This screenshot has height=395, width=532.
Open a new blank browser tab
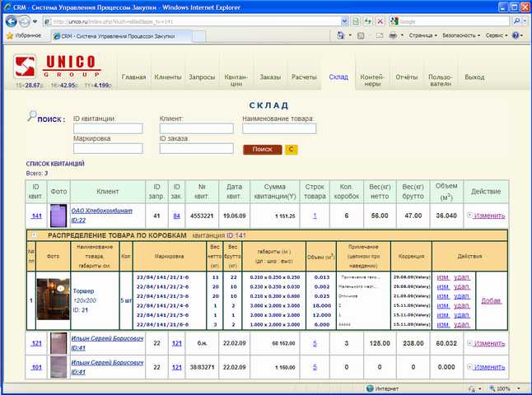198,36
